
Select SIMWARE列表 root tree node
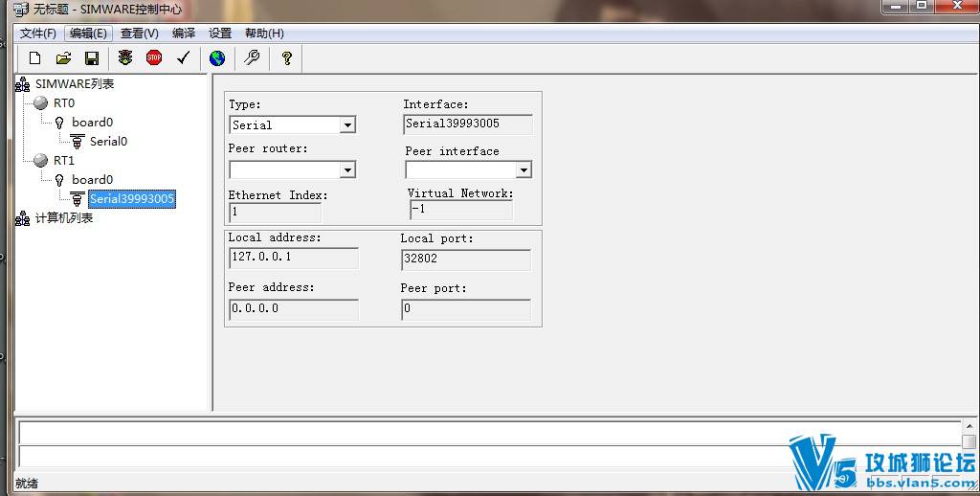[x=75, y=84]
